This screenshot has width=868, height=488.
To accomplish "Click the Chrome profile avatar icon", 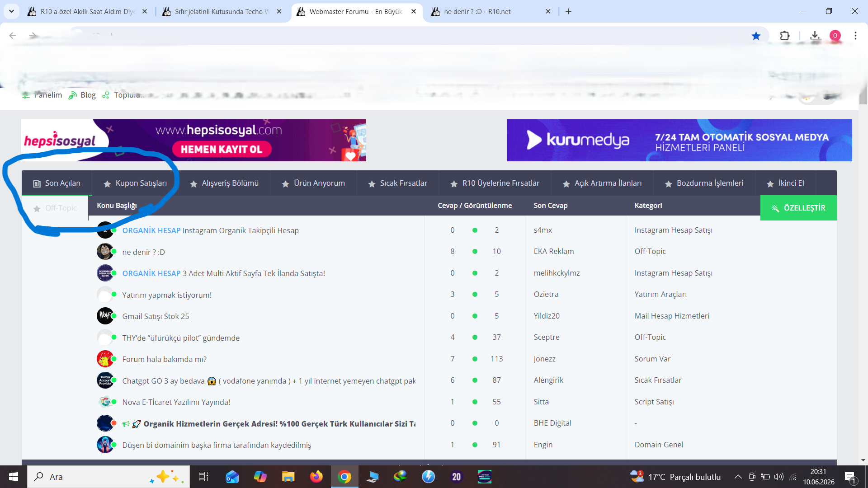I will pyautogui.click(x=835, y=36).
